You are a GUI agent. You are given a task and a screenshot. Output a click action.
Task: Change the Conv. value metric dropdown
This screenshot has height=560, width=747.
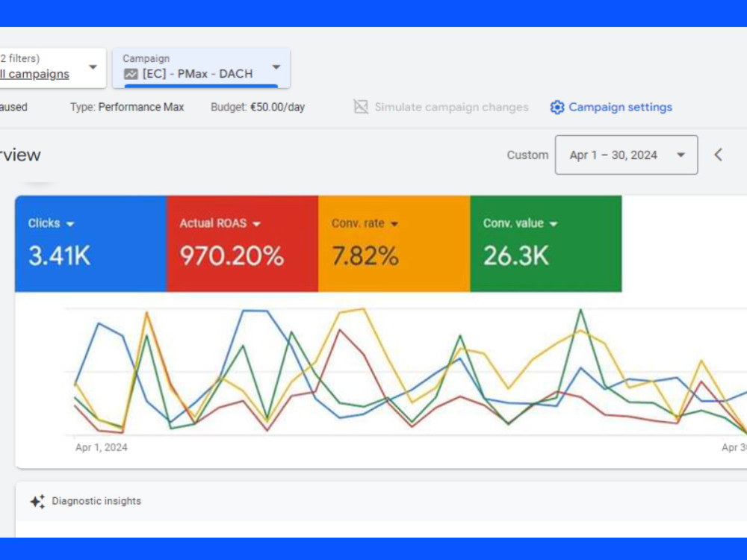553,224
